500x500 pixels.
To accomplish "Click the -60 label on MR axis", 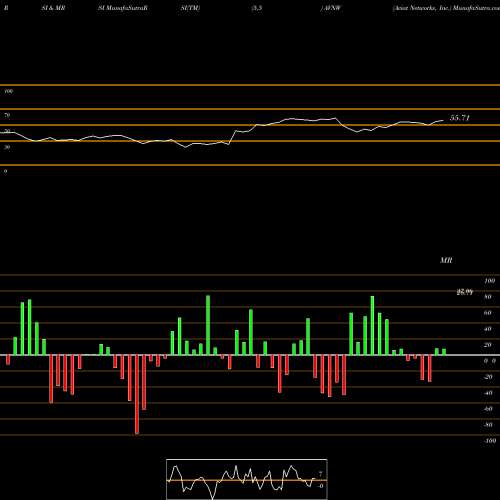I will [488, 409].
